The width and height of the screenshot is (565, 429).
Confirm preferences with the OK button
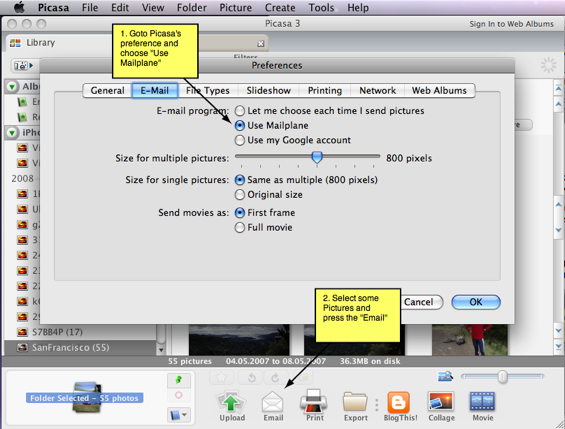point(476,302)
